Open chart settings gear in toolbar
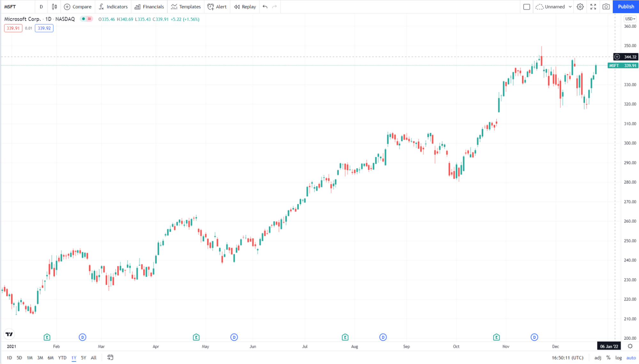Screen dimensions: 639x364 coord(580,7)
